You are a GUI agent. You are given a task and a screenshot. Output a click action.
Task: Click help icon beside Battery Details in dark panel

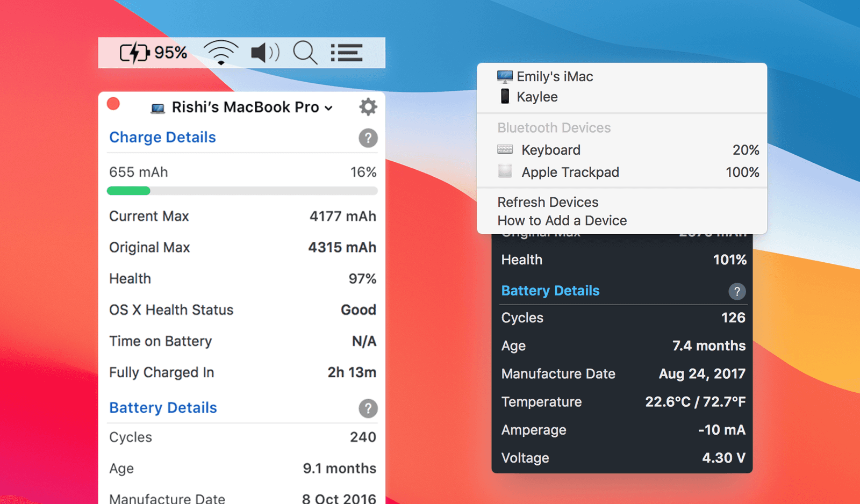[737, 291]
